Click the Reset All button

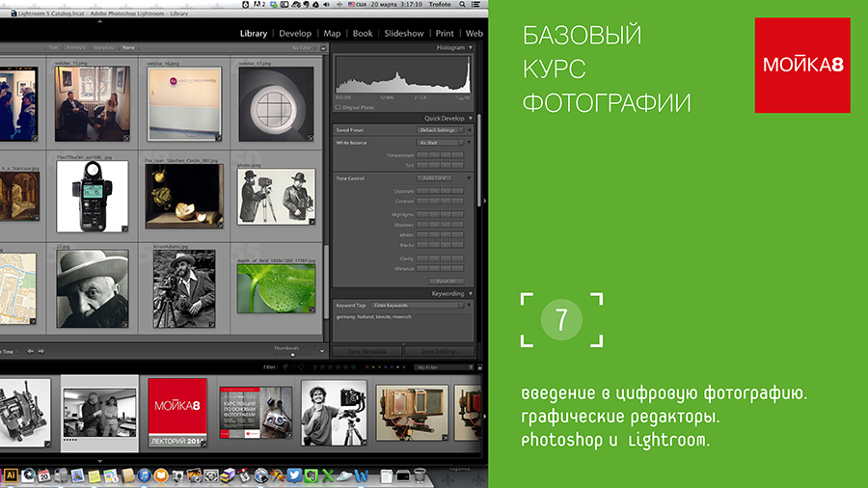tap(447, 281)
